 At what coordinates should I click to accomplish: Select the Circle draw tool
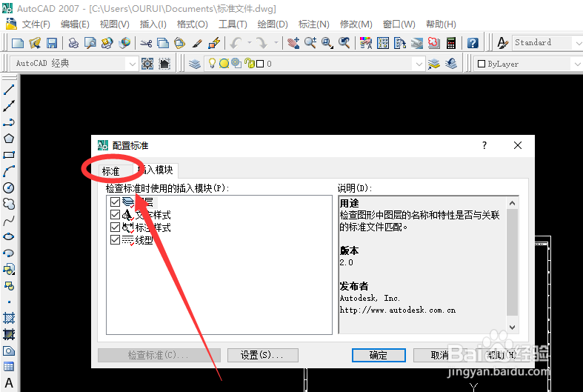(x=9, y=187)
